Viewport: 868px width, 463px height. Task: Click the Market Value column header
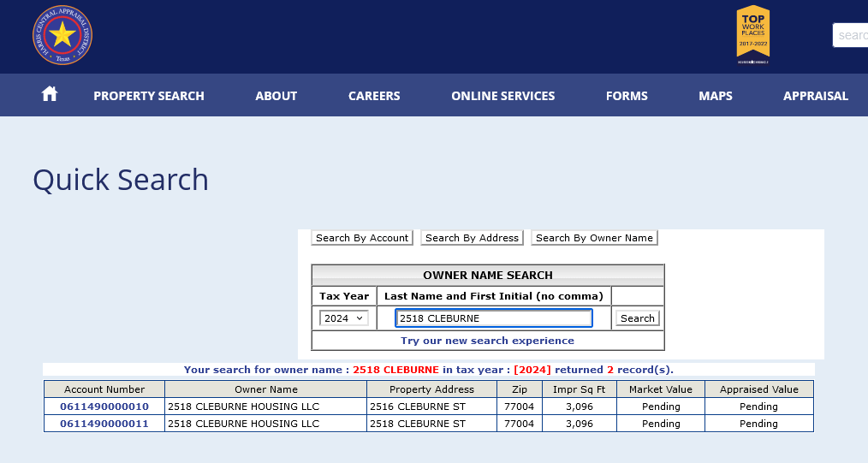click(x=660, y=389)
